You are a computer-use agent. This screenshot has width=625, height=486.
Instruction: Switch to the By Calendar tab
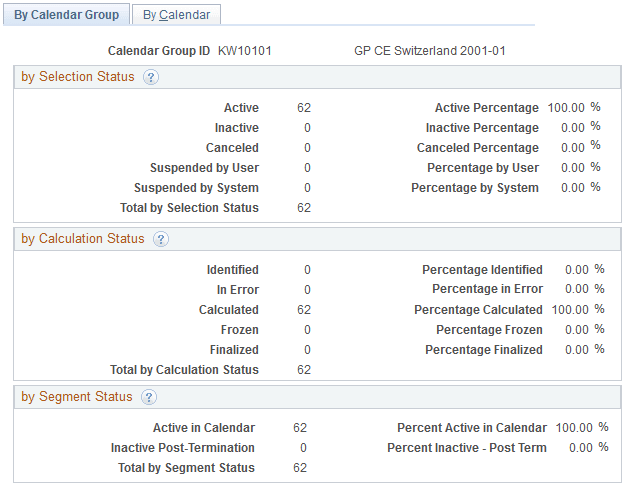pyautogui.click(x=176, y=15)
